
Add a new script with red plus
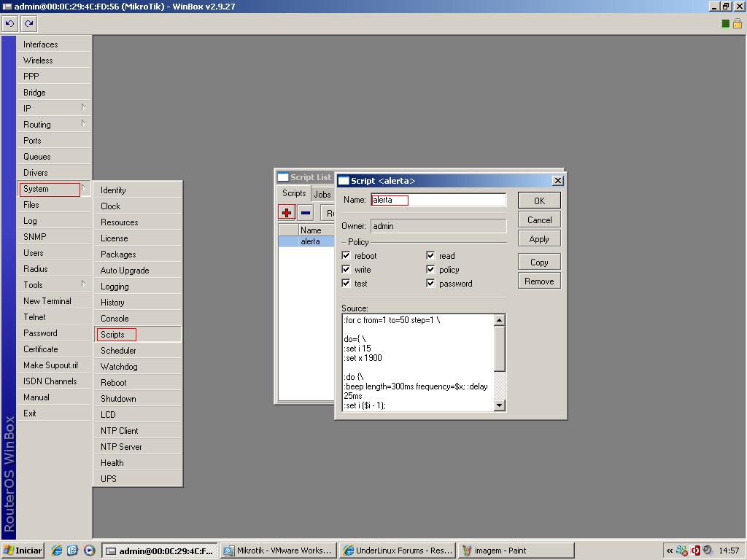(x=287, y=213)
